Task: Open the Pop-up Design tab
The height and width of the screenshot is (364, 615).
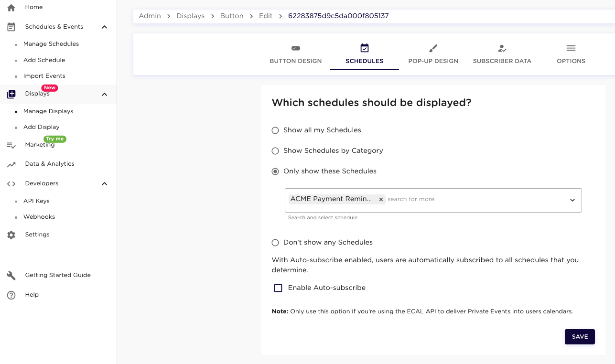Action: pyautogui.click(x=433, y=54)
